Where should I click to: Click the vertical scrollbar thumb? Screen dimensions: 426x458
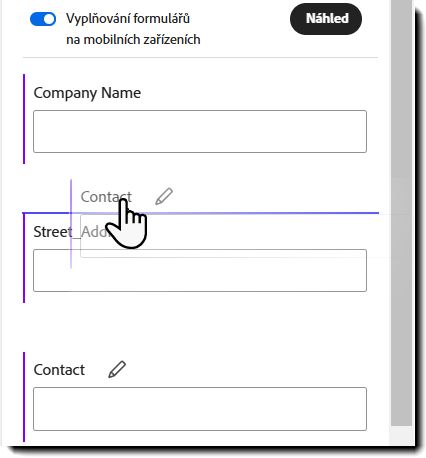click(x=401, y=213)
